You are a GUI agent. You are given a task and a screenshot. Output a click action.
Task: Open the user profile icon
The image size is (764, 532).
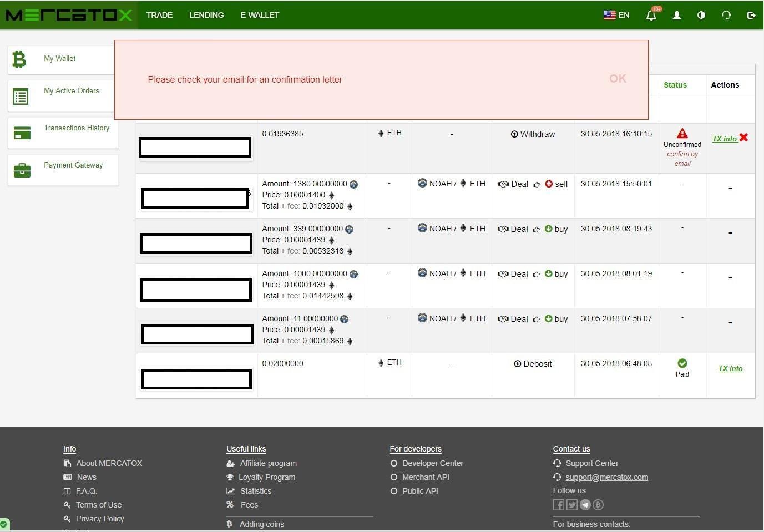[677, 15]
